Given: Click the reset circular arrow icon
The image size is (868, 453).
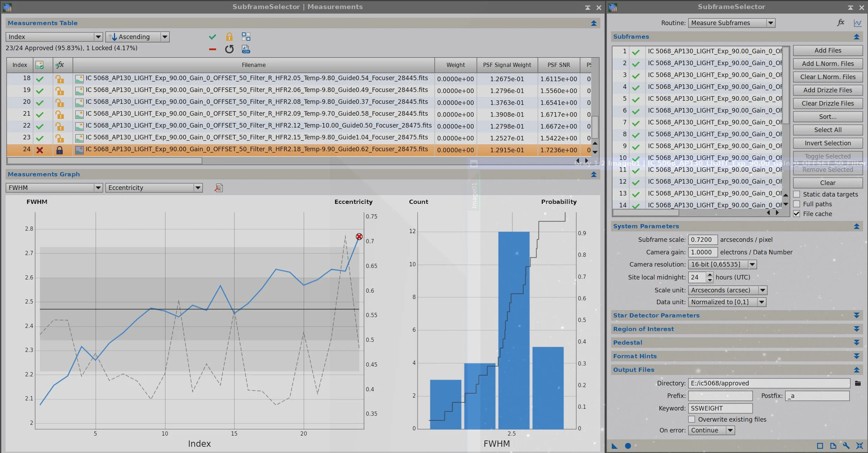Looking at the screenshot, I should coord(229,49).
